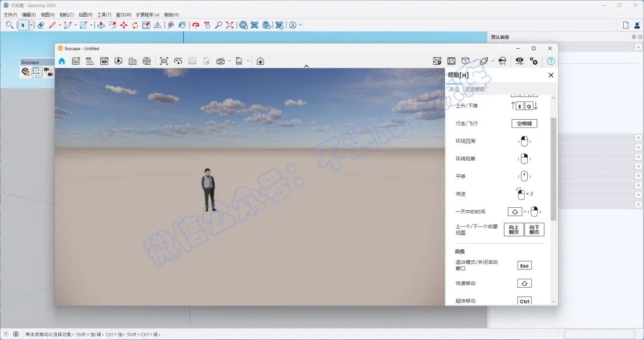
Task: Click the Enscape home icon
Action: 61,61
